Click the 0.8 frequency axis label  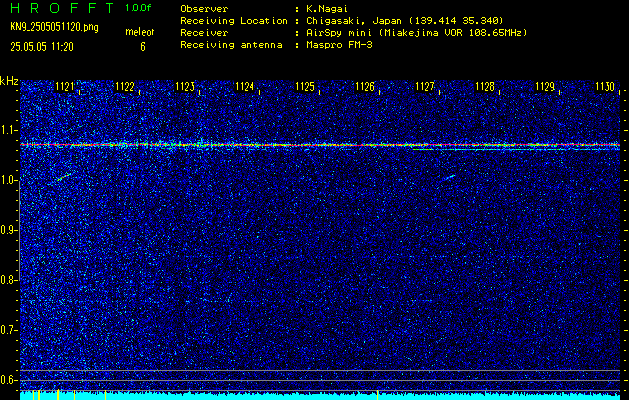(9, 280)
